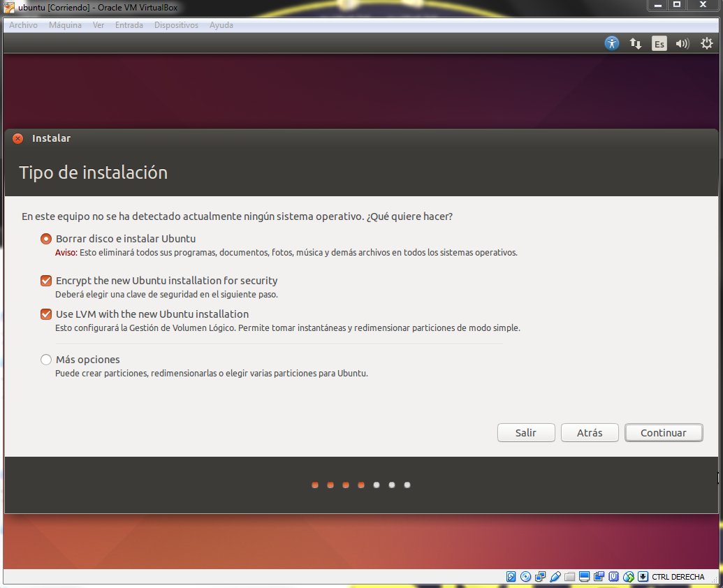Open the Es keyboard layout indicator

click(659, 44)
